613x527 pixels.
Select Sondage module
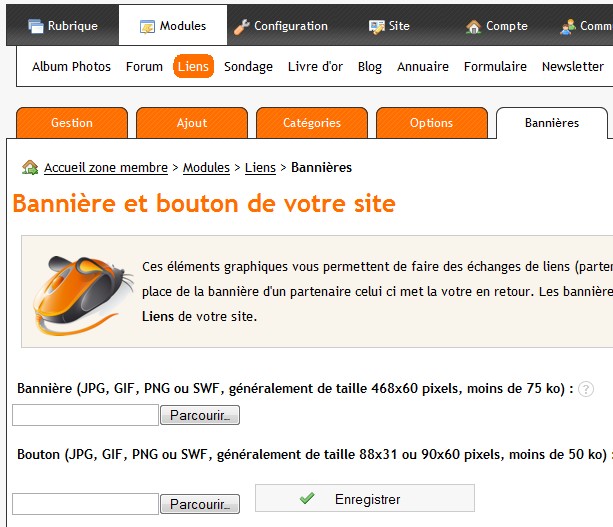click(x=248, y=66)
